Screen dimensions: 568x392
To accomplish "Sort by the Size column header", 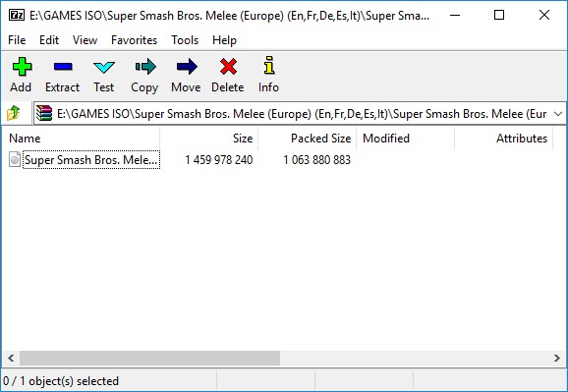I will click(209, 139).
